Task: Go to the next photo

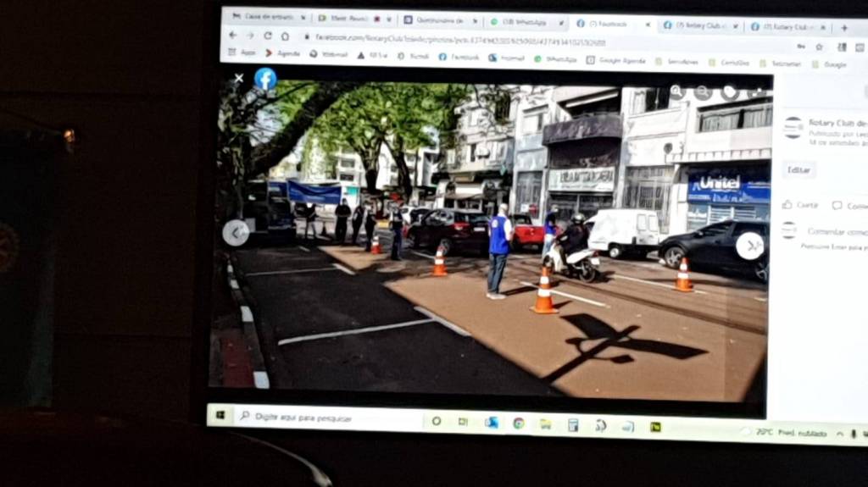Action: pyautogui.click(x=749, y=246)
